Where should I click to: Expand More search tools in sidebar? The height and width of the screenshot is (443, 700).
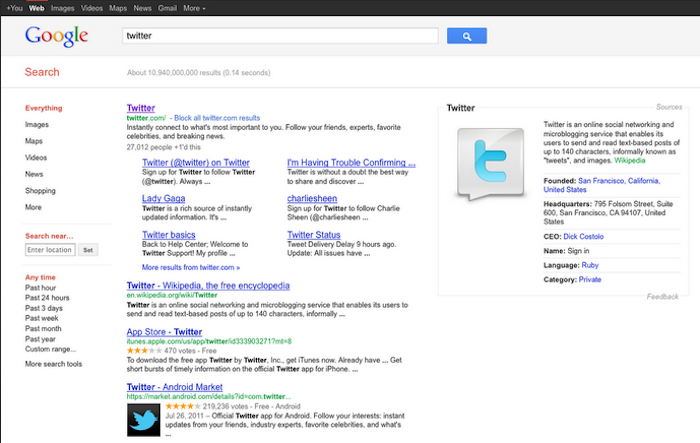point(54,364)
